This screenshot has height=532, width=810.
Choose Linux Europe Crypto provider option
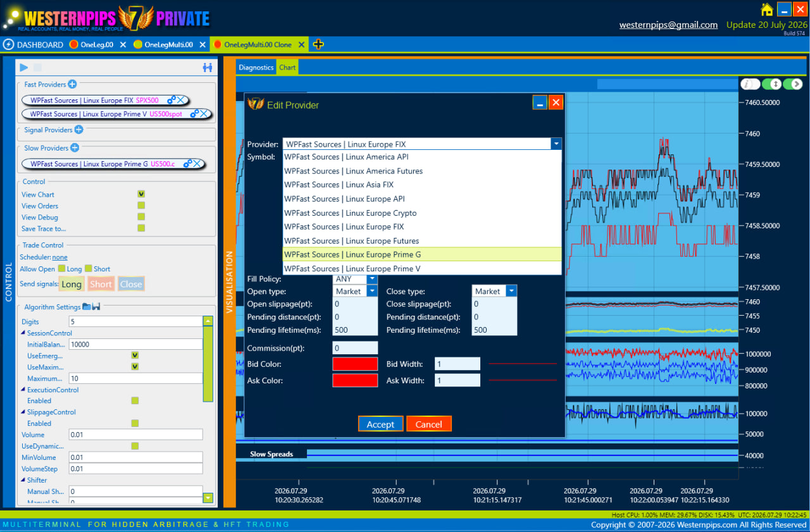[422, 213]
